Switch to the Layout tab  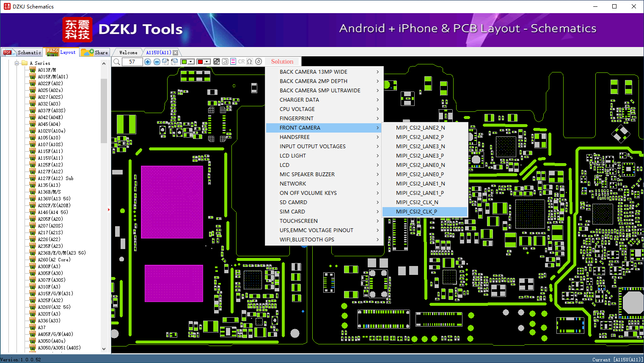point(61,52)
